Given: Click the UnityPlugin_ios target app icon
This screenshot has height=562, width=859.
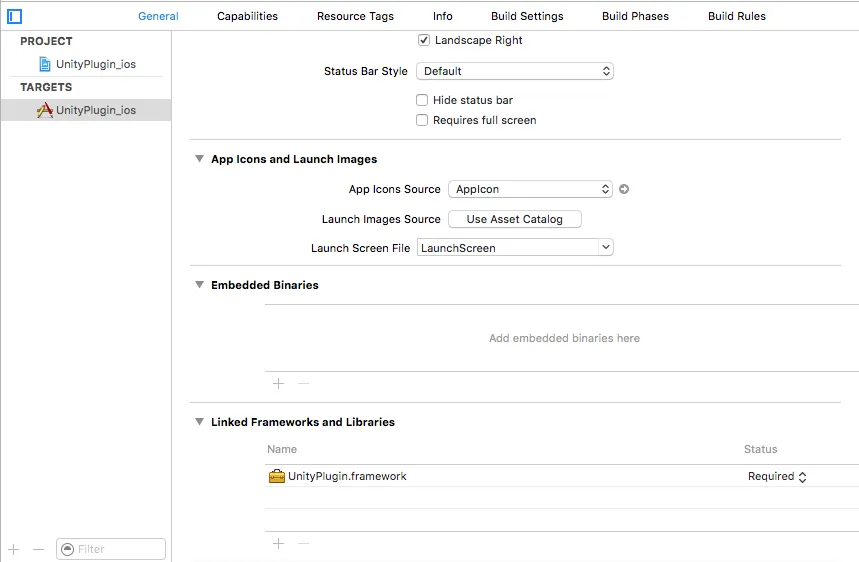Looking at the screenshot, I should pyautogui.click(x=45, y=110).
